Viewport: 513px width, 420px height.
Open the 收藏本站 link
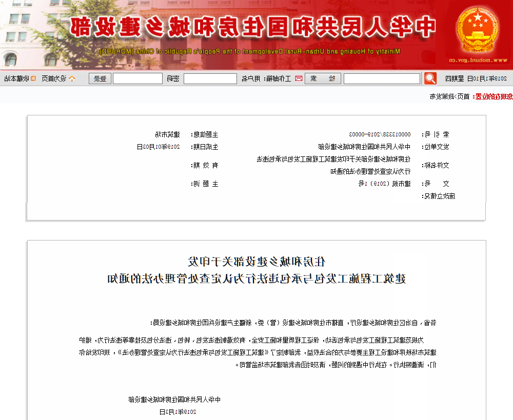[16, 78]
